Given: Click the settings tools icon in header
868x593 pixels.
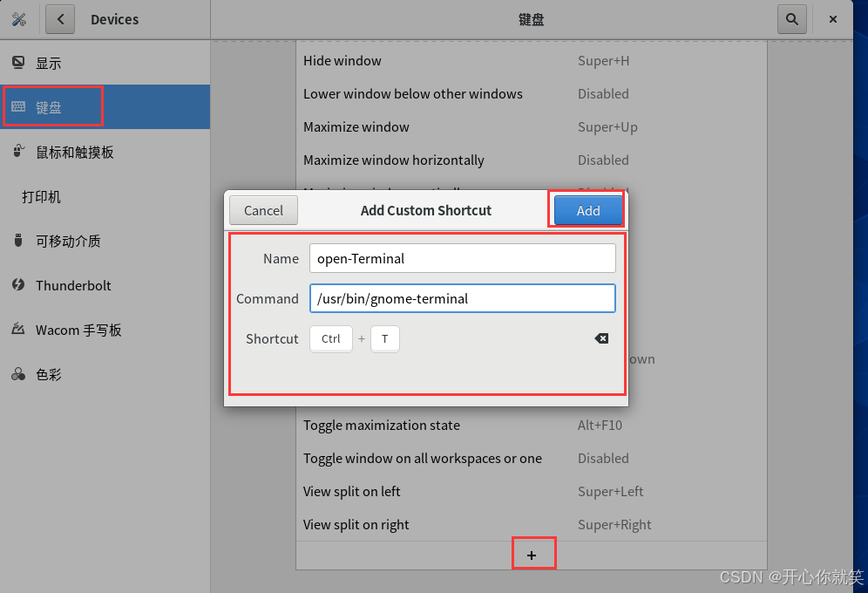Looking at the screenshot, I should click(19, 19).
